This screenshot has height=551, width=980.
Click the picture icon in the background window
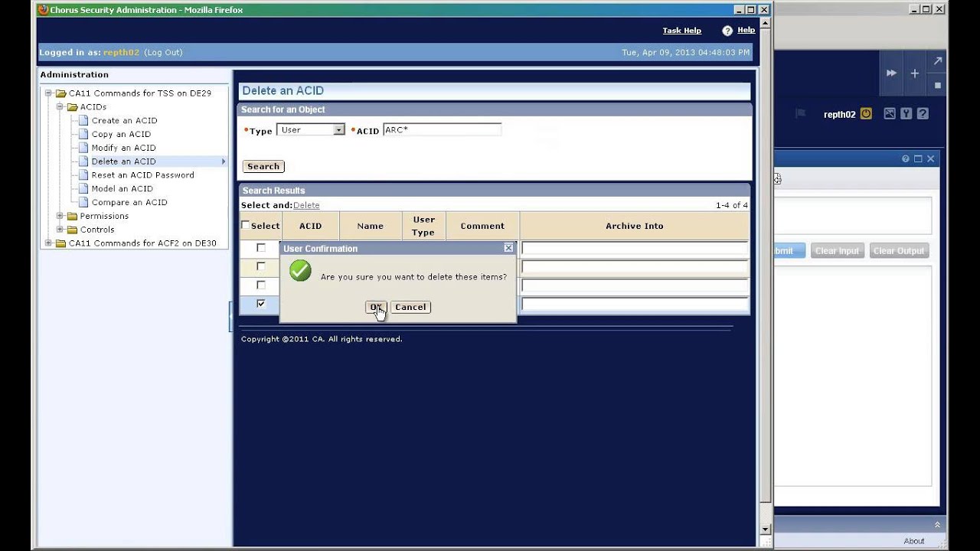pos(890,113)
